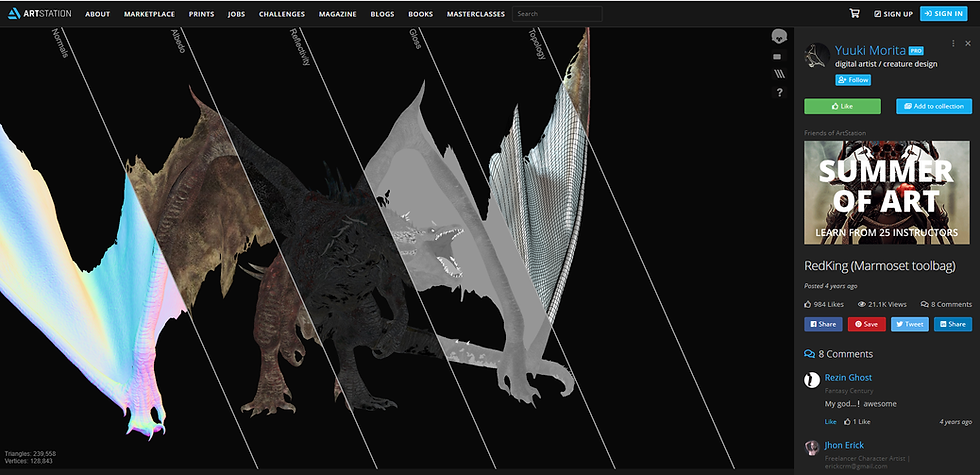Image resolution: width=980 pixels, height=475 pixels.
Task: Tweet this artwork
Action: 909,324
